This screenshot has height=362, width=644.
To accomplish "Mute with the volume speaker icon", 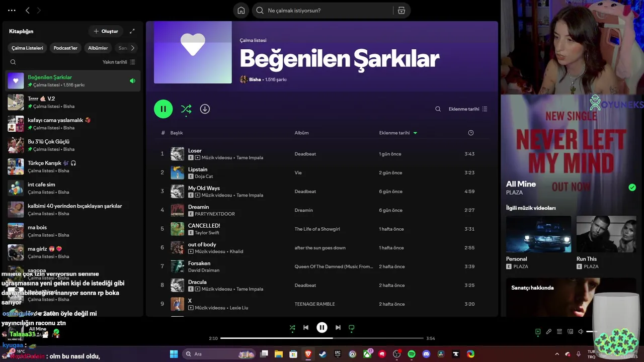I will (x=581, y=332).
